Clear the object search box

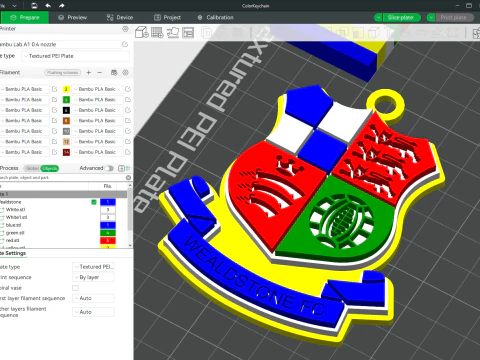tap(128, 178)
